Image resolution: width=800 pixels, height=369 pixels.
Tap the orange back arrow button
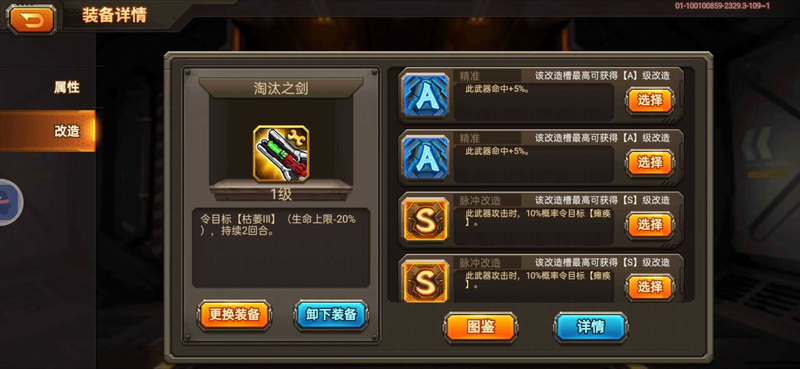[x=32, y=19]
